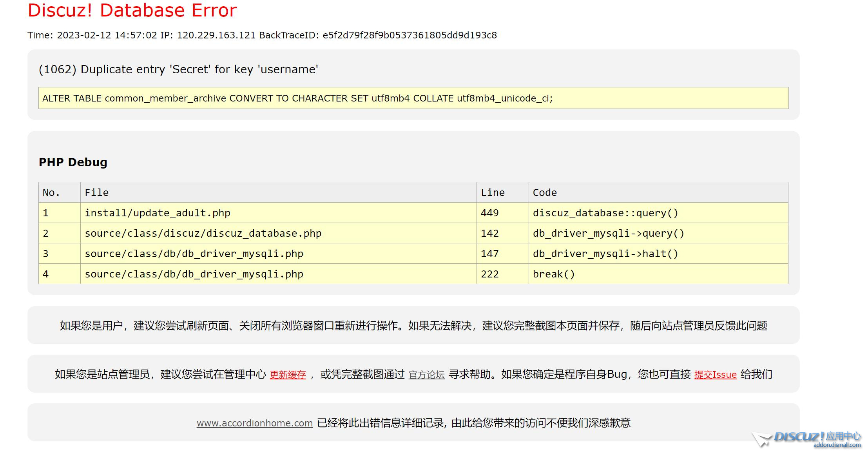Viewport: 868px width, 455px height.
Task: Click the 提交Issue link
Action: pos(715,375)
